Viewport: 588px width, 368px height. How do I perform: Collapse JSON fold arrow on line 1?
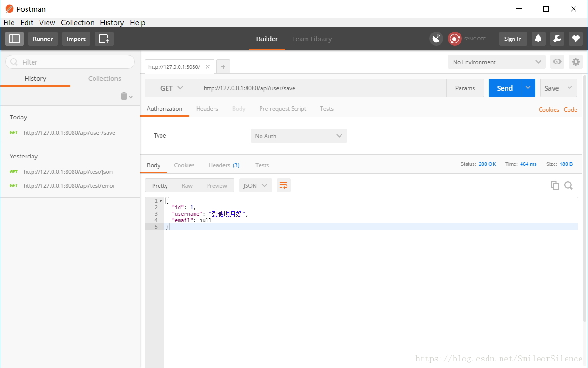(161, 201)
